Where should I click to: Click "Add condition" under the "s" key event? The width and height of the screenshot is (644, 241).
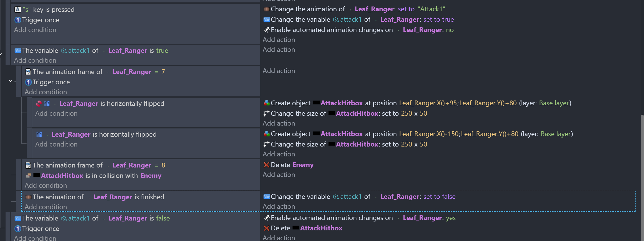tap(35, 30)
